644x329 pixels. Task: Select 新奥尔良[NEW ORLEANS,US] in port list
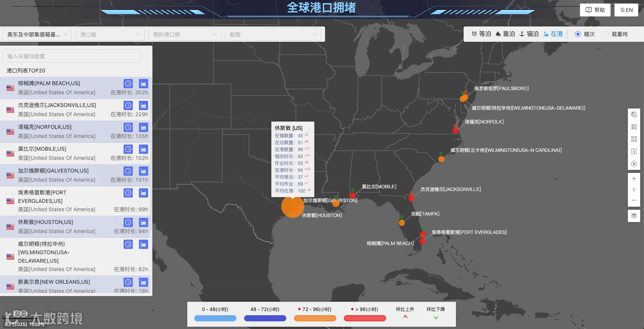click(x=54, y=282)
